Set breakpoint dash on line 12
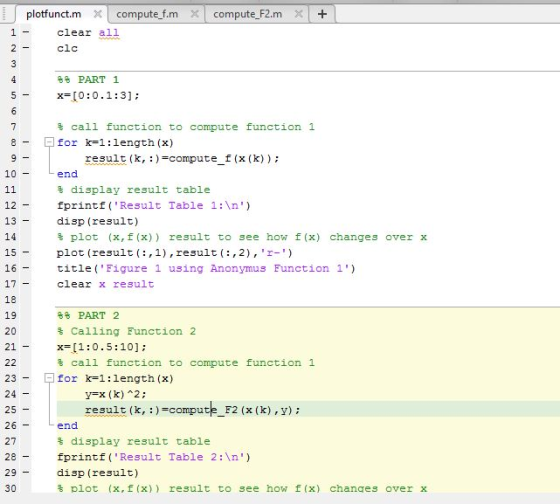Screen dimensions: 560x504 click(x=26, y=205)
